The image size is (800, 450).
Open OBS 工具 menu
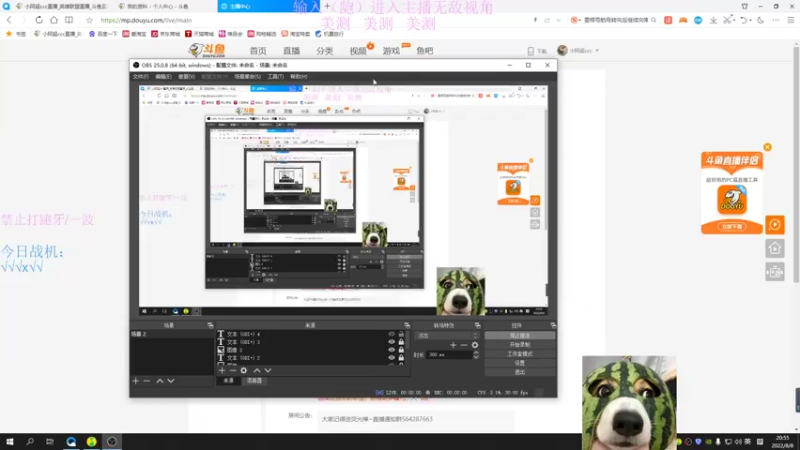[276, 77]
